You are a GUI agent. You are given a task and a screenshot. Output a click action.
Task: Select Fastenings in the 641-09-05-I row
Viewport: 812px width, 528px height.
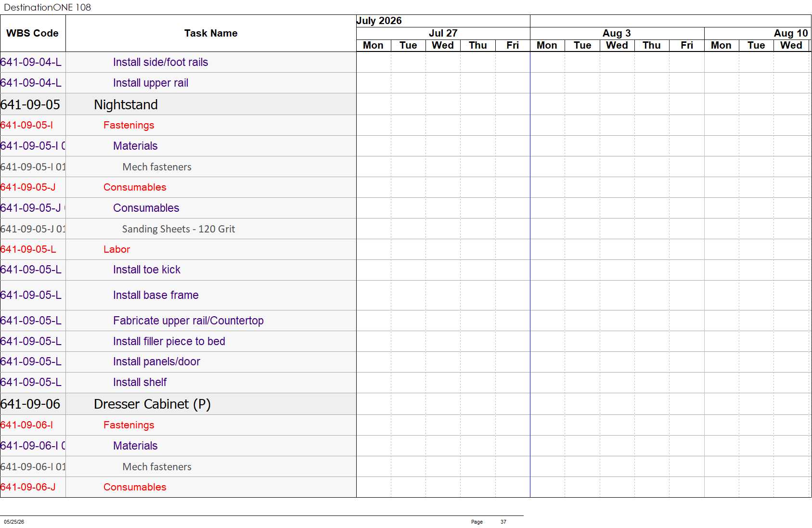point(129,125)
